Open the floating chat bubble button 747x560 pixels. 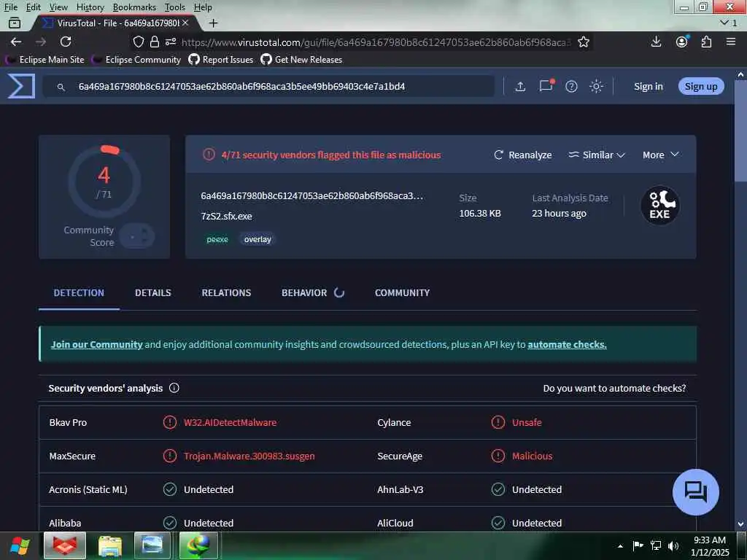(x=695, y=492)
